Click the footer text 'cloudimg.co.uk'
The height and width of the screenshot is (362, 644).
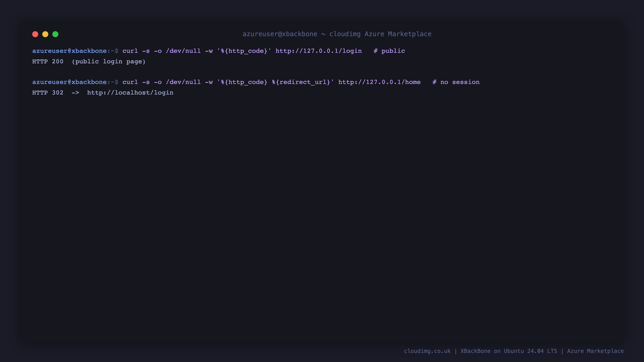click(427, 351)
